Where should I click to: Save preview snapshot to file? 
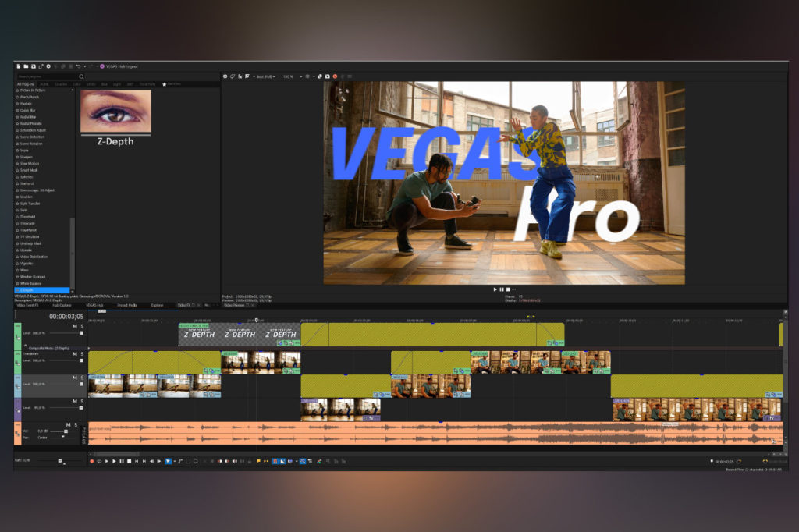point(327,76)
